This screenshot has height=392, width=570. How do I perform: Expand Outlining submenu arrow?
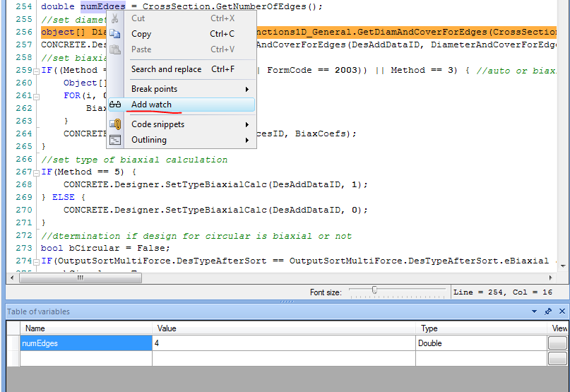[247, 140]
